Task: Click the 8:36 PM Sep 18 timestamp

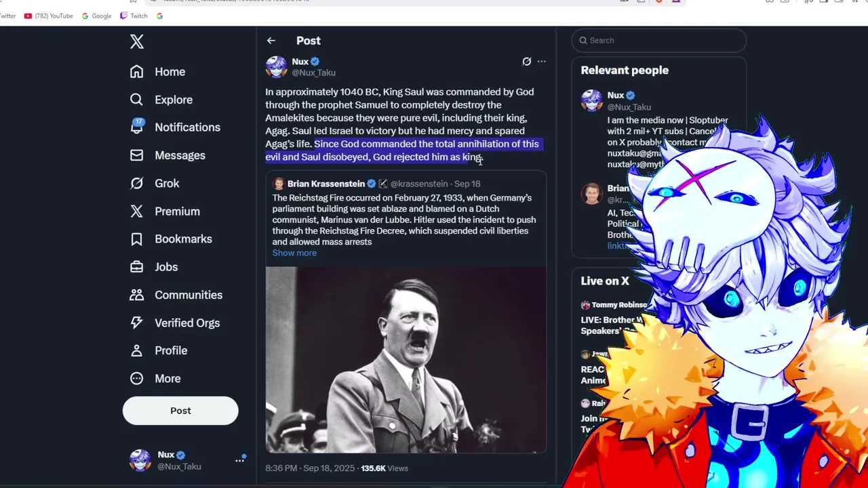Action: [x=310, y=468]
